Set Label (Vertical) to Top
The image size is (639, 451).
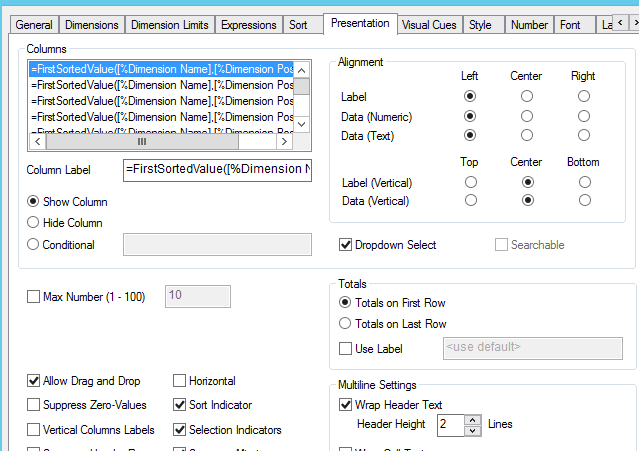point(471,182)
